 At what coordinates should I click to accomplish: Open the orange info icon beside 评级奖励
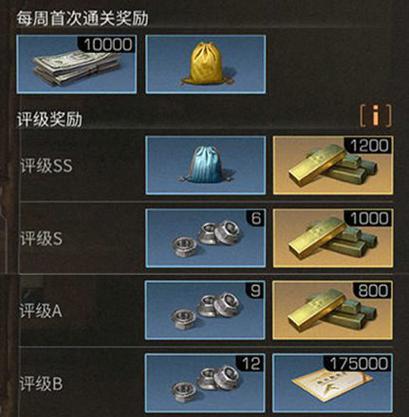(x=376, y=116)
